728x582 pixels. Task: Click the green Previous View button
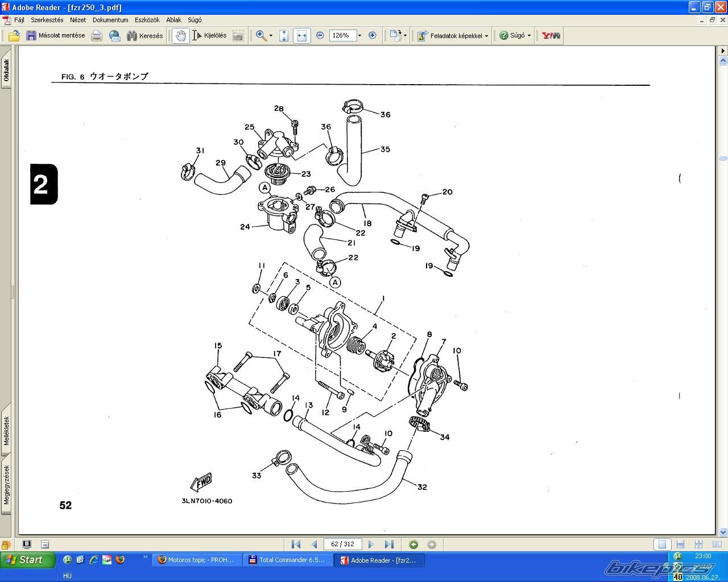(413, 544)
